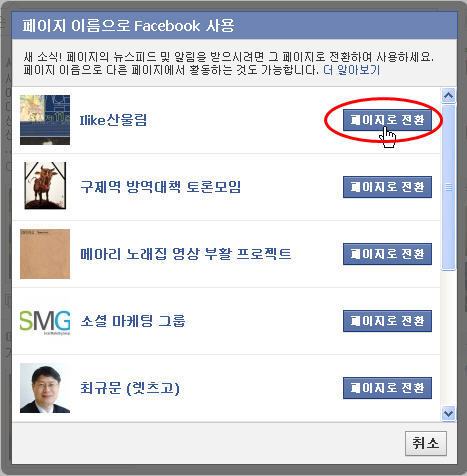
Task: Click the 취소 cancel button
Action: tap(426, 443)
